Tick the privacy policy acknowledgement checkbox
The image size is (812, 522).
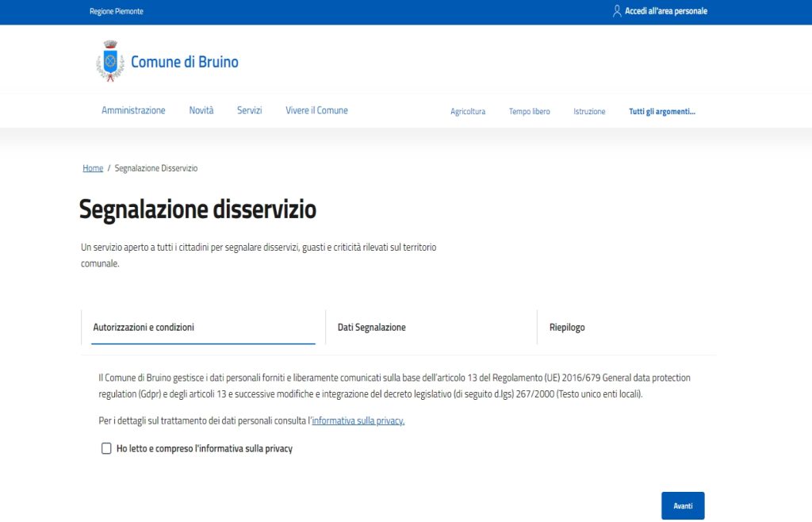click(106, 448)
